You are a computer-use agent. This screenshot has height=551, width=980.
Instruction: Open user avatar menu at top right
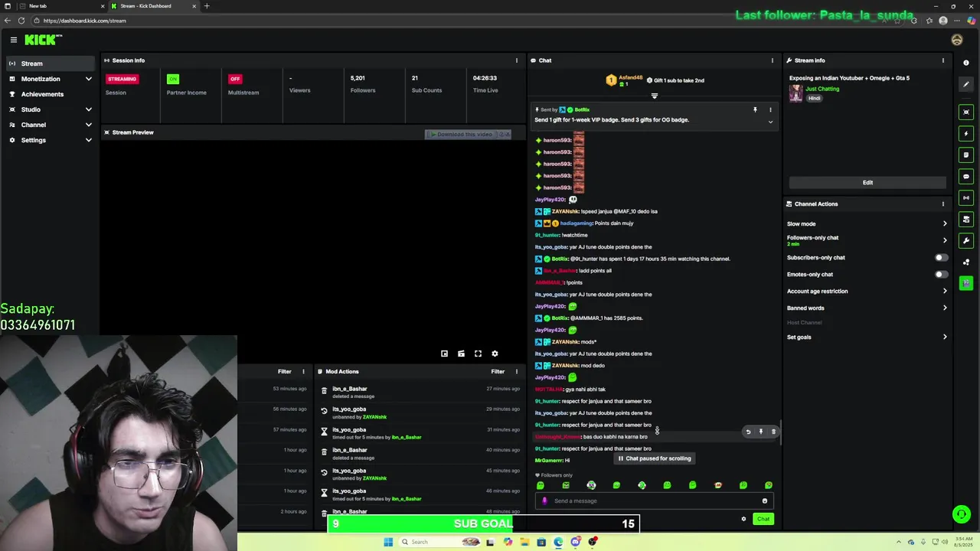[957, 40]
